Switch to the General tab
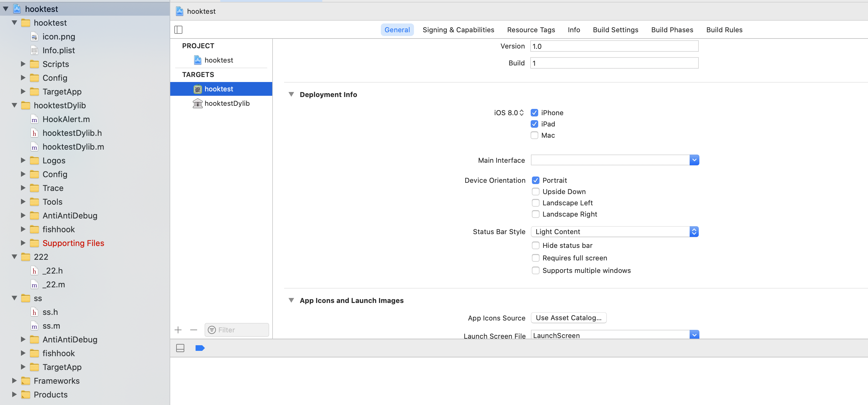 [x=397, y=30]
